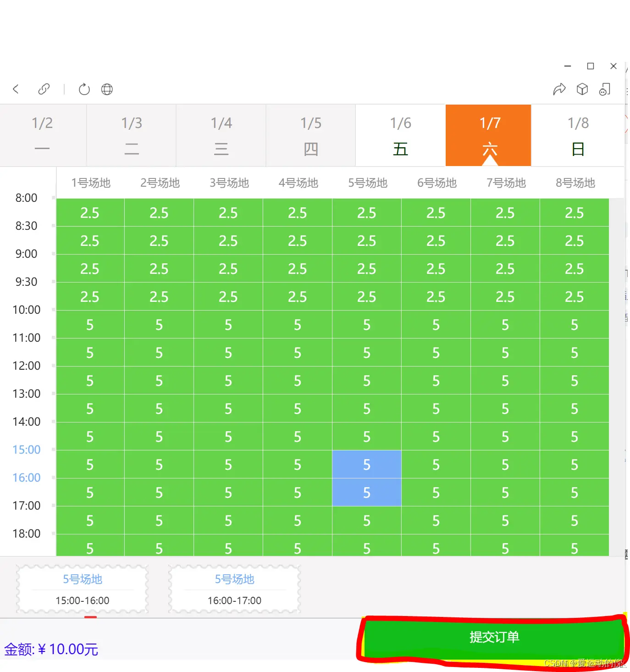Close the window
Image resolution: width=630 pixels, height=672 pixels.
click(x=613, y=66)
